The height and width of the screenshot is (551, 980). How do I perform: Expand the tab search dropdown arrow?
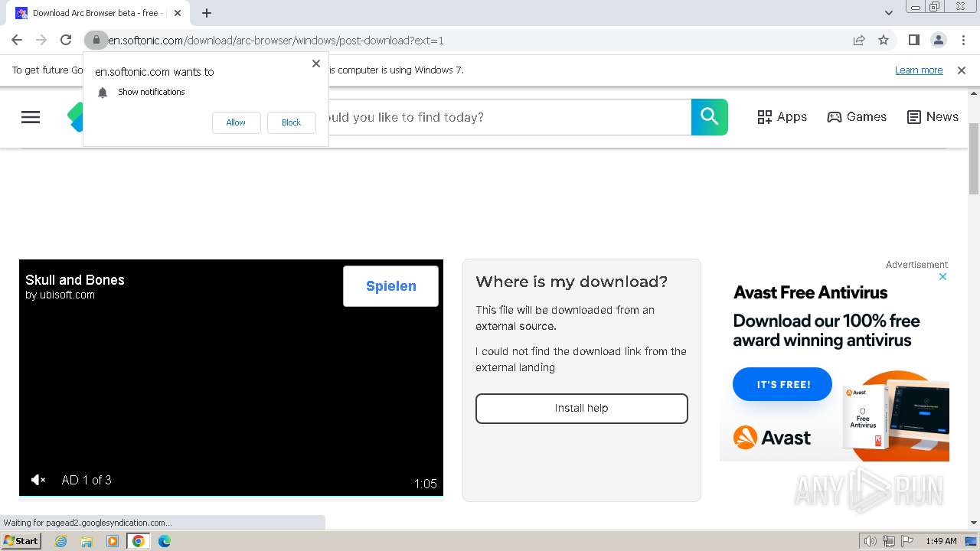tap(889, 13)
